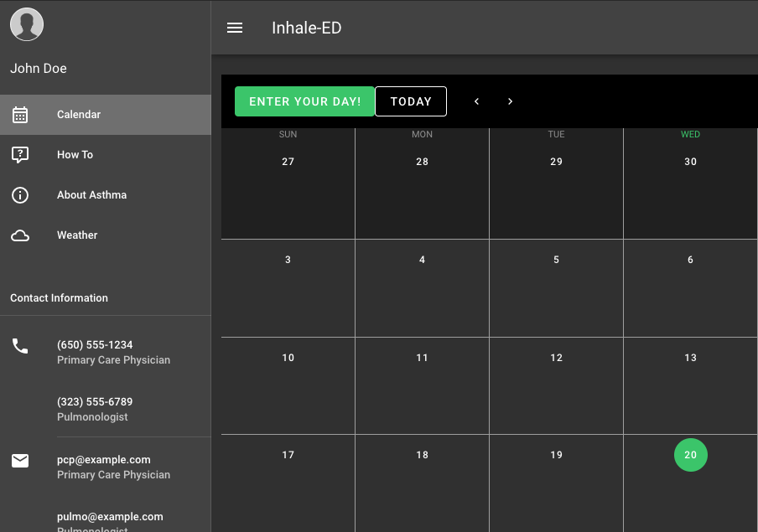Click the Enter Your Day button

pos(304,101)
